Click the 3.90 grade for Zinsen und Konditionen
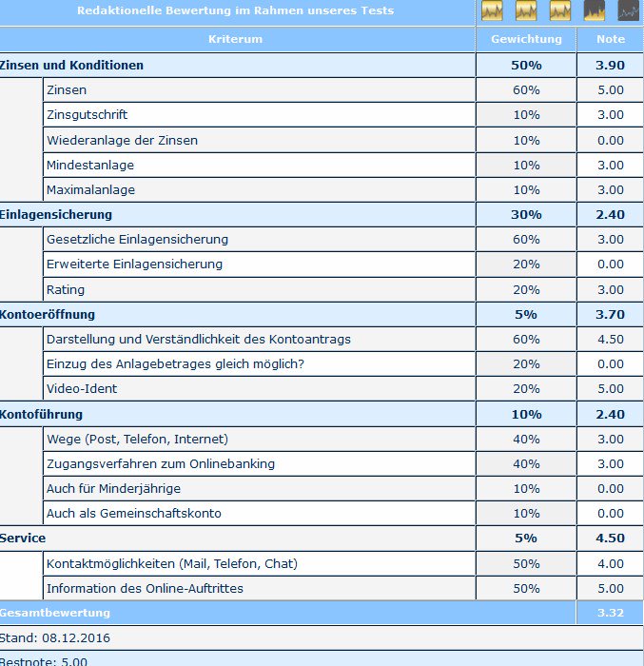This screenshot has height=666, width=644. click(610, 65)
